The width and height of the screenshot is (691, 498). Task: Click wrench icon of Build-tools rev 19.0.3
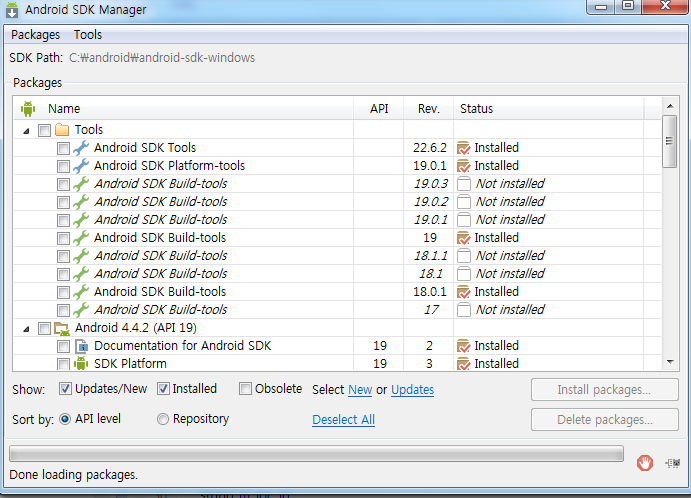point(81,184)
